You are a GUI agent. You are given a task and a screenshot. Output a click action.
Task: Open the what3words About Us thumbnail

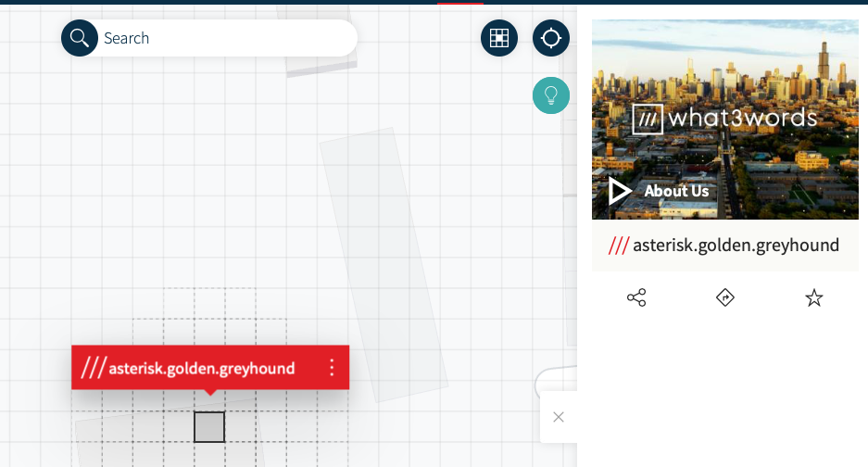(x=725, y=120)
